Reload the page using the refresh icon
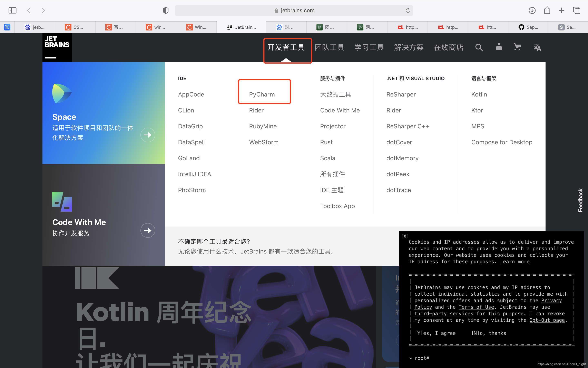This screenshot has width=588, height=368. [x=408, y=10]
